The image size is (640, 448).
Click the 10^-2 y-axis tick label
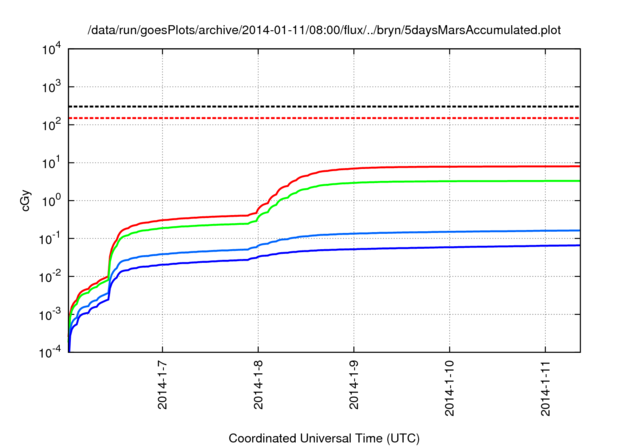tap(52, 277)
